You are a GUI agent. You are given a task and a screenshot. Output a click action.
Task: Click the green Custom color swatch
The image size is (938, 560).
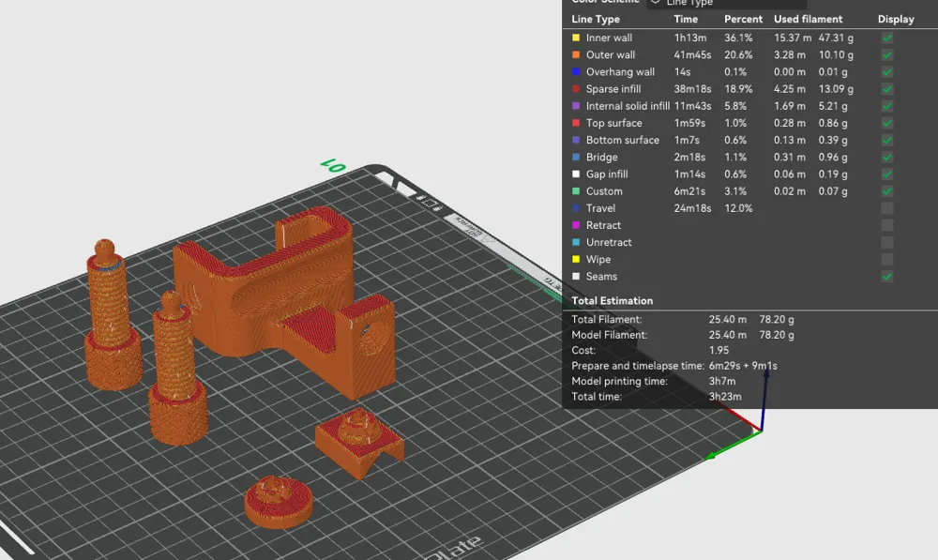pyautogui.click(x=576, y=190)
